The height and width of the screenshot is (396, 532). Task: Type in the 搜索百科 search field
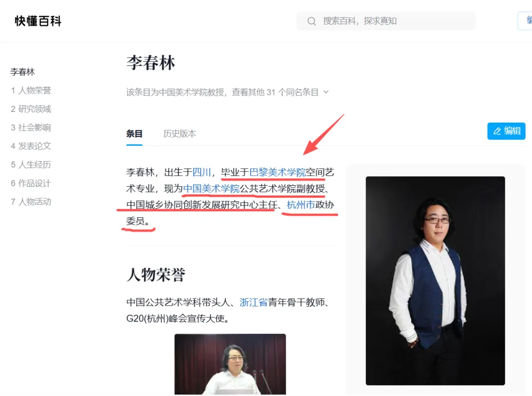click(x=394, y=21)
